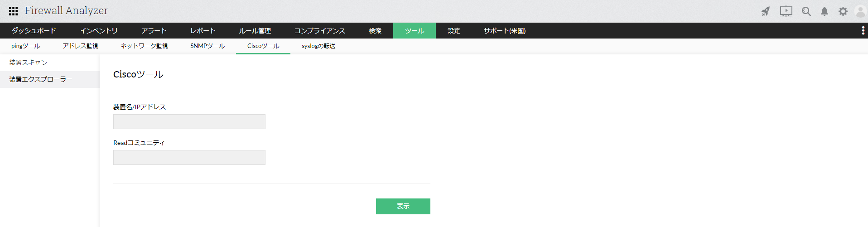Switch to the syslogの転送 tab
Viewport: 868px width, 227px height.
pyautogui.click(x=318, y=46)
